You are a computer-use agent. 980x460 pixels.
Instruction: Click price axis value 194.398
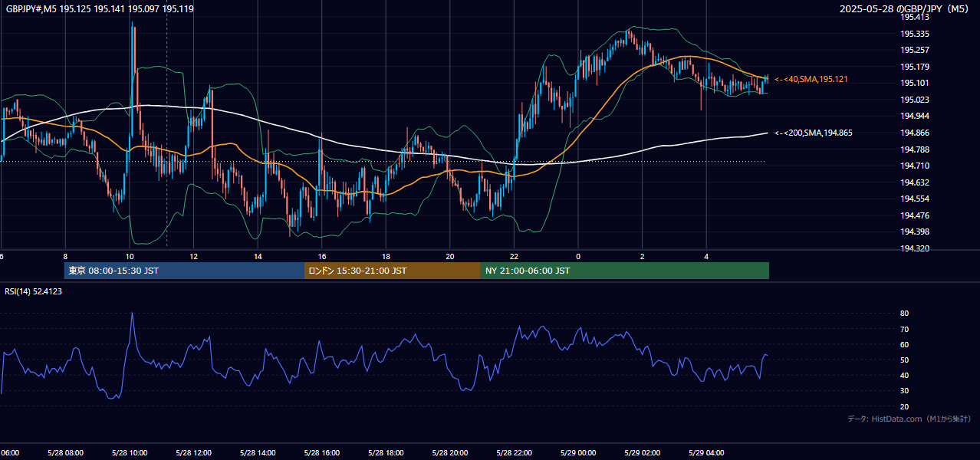[915, 232]
